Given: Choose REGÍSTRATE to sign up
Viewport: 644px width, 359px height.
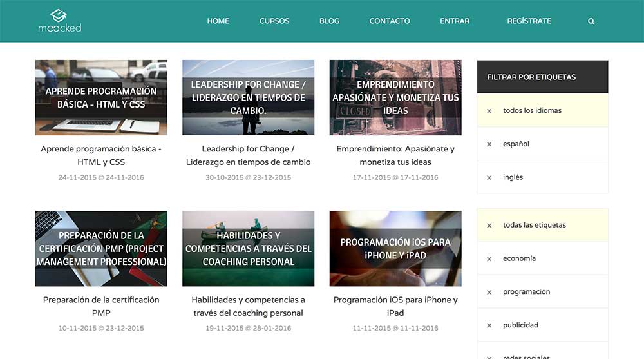Looking at the screenshot, I should (529, 21).
